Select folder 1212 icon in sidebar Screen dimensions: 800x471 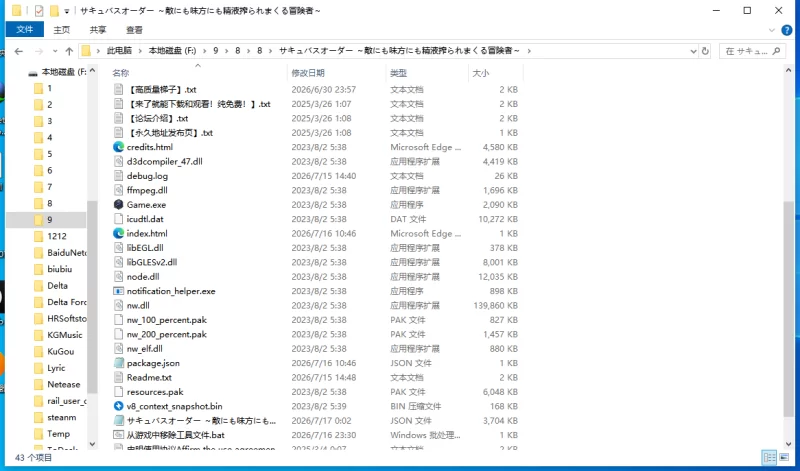tap(38, 236)
